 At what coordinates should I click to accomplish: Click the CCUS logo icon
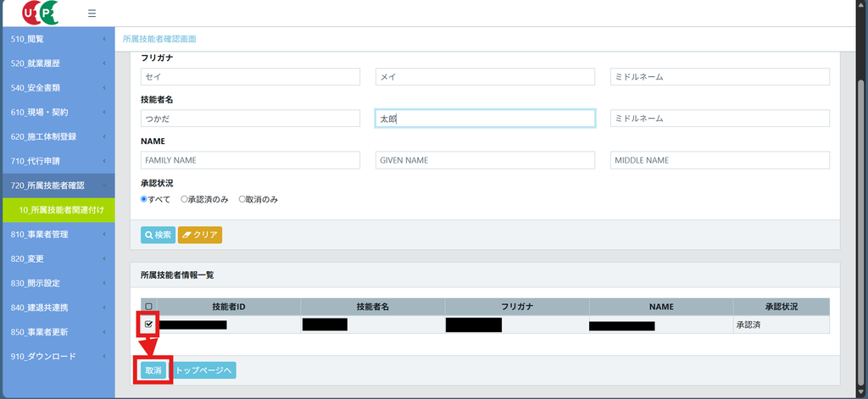[x=40, y=13]
